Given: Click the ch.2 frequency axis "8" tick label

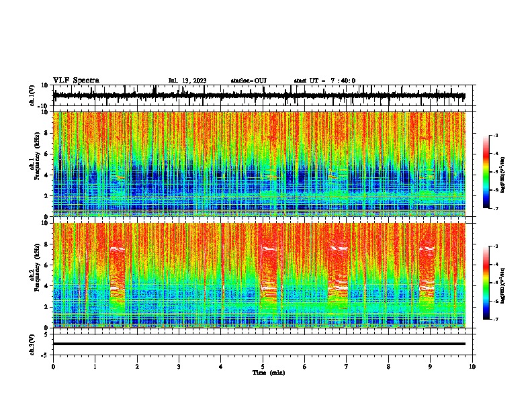Looking at the screenshot, I should click(x=47, y=244).
